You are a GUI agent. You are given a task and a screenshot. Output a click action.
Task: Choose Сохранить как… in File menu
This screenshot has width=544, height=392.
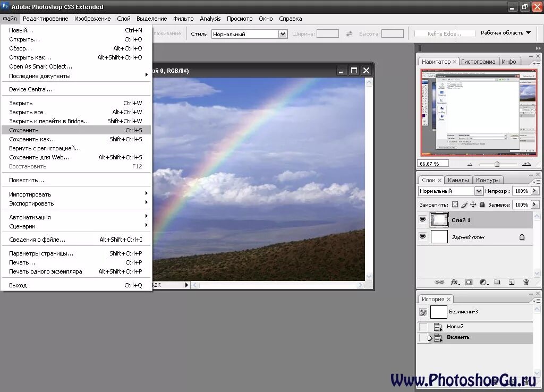click(x=76, y=139)
